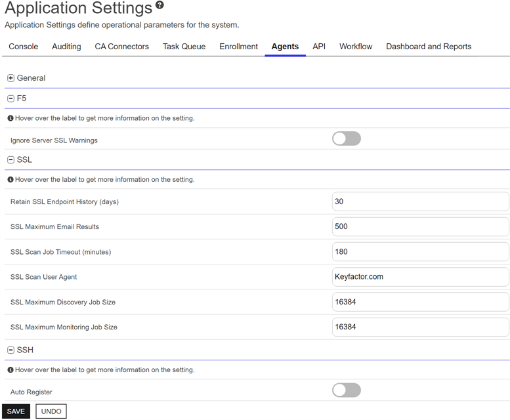Switch to the Console tab
This screenshot has width=510, height=420.
pyautogui.click(x=23, y=47)
